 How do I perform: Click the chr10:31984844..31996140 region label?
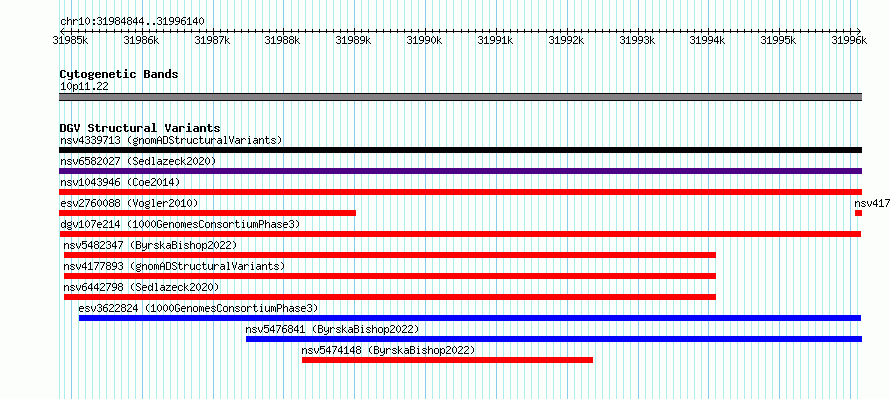[132, 22]
